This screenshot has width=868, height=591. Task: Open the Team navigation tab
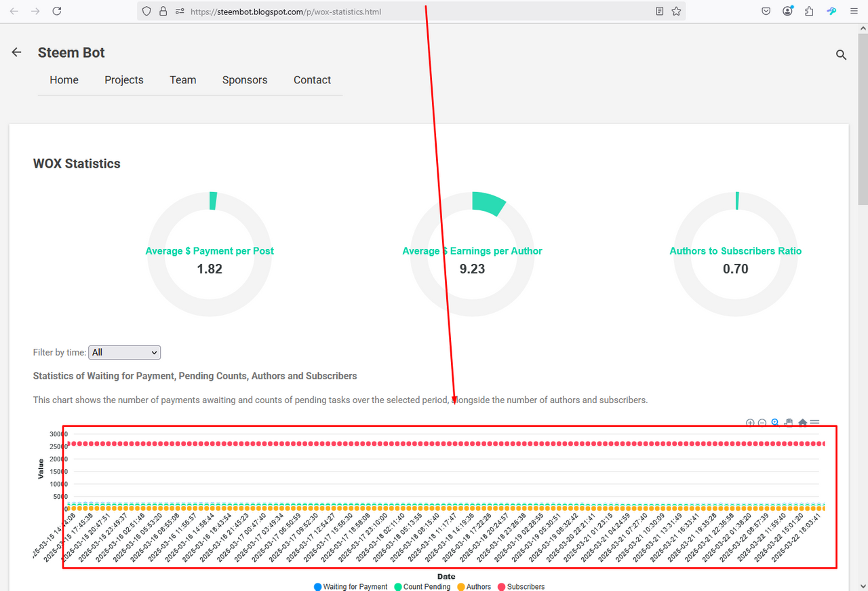tap(183, 80)
